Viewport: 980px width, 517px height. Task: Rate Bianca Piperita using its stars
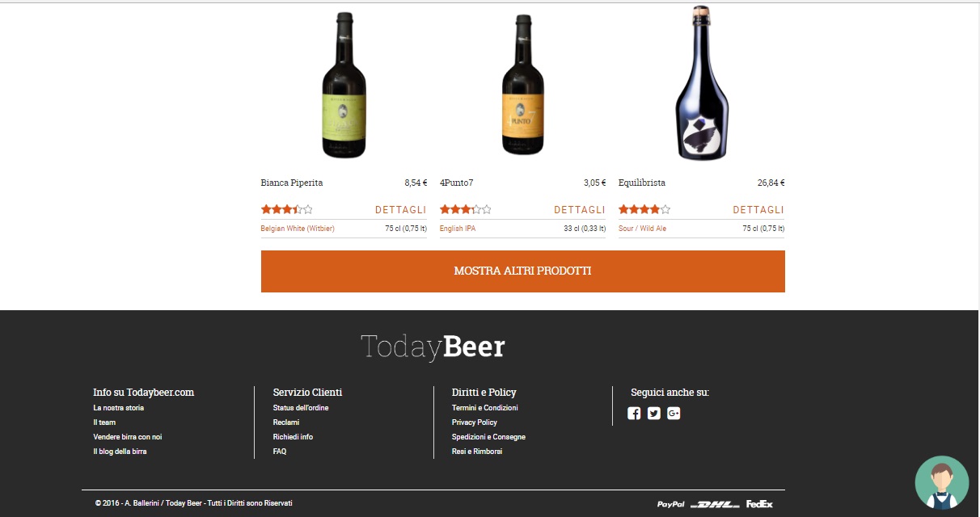point(286,209)
